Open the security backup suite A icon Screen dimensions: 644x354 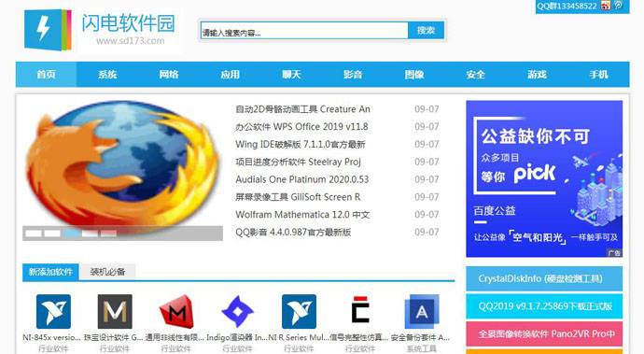[422, 311]
